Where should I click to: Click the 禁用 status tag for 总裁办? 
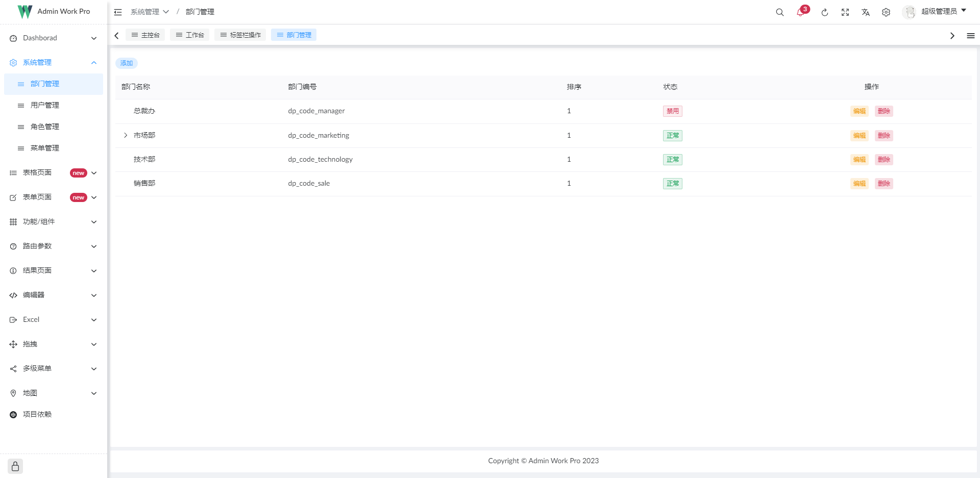click(672, 111)
